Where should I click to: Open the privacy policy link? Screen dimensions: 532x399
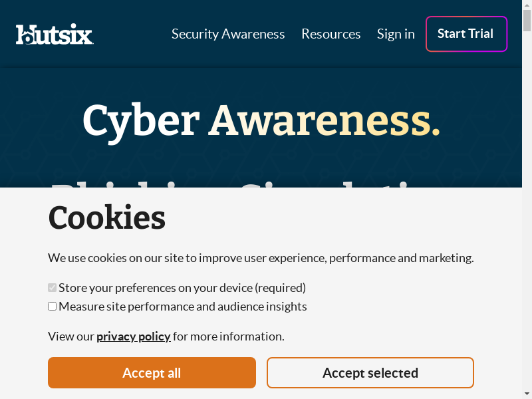tap(133, 336)
